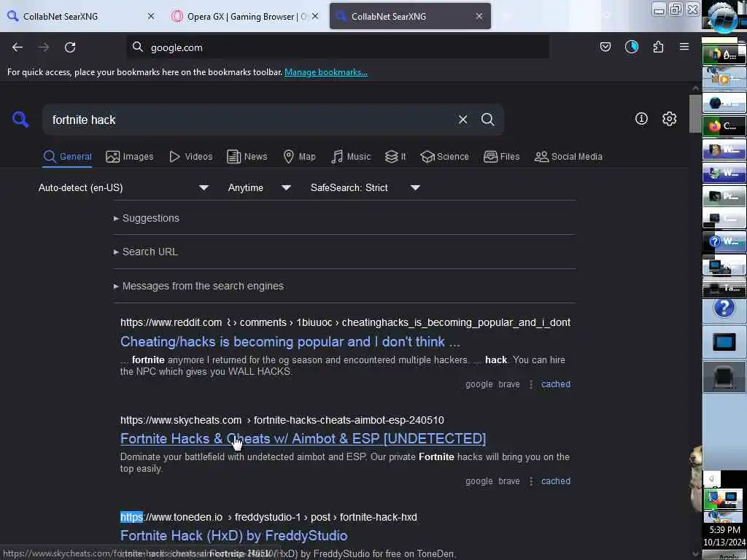This screenshot has width=747, height=560.
Task: Open the Anytime time range dropdown
Action: coord(259,187)
